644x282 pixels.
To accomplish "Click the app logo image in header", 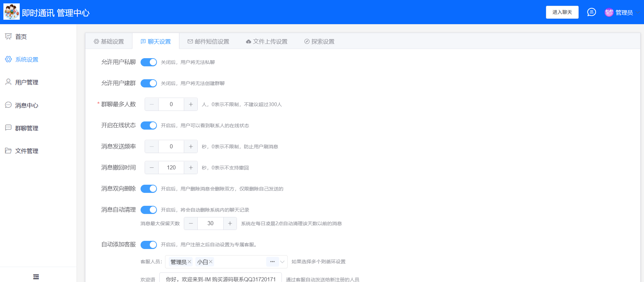I will [12, 12].
